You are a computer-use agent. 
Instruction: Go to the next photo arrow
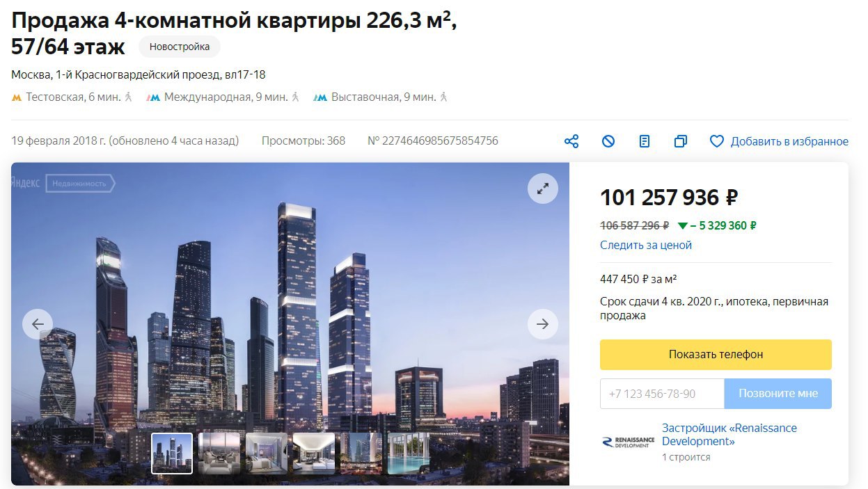(x=543, y=324)
